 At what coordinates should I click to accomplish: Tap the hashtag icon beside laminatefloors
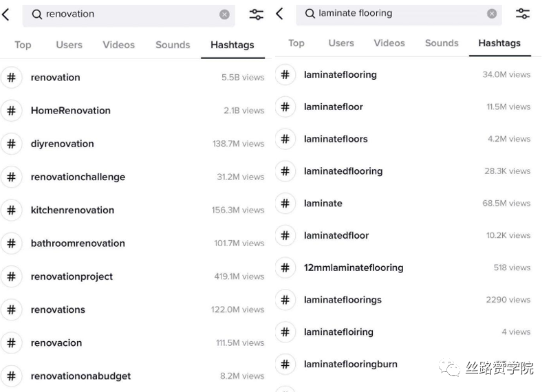(285, 139)
